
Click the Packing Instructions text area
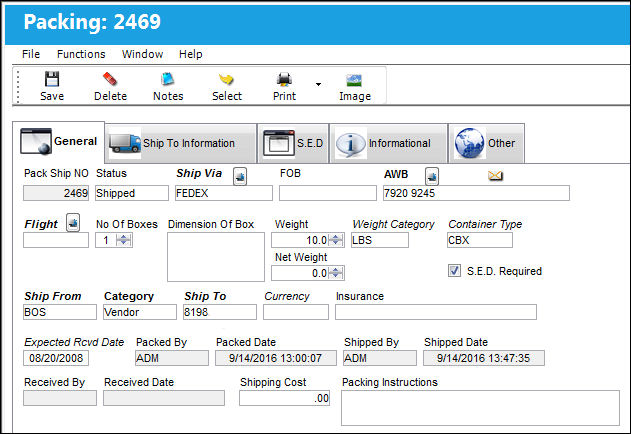point(480,408)
